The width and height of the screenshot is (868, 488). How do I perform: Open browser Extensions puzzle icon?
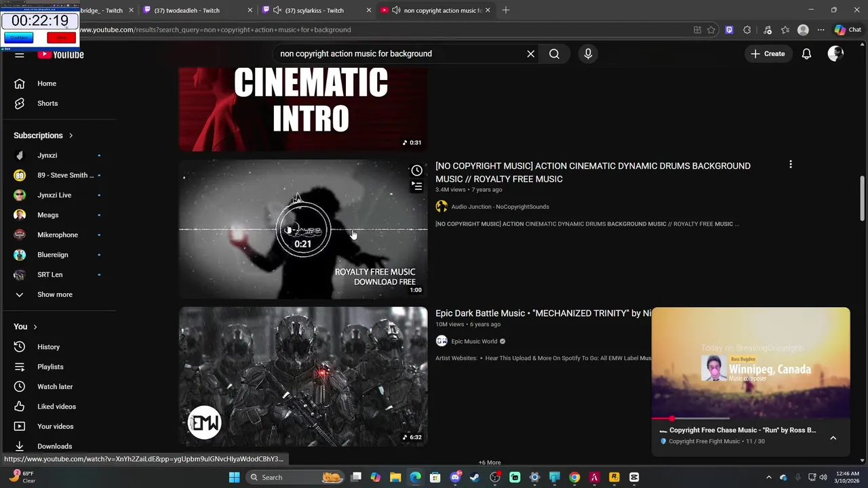[x=747, y=30]
